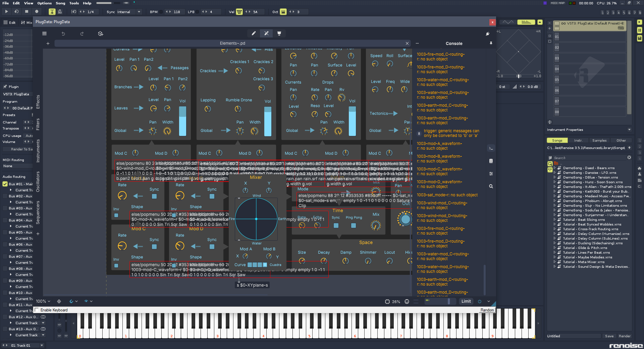Open the Options menu
The width and height of the screenshot is (644, 349).
point(44,3)
